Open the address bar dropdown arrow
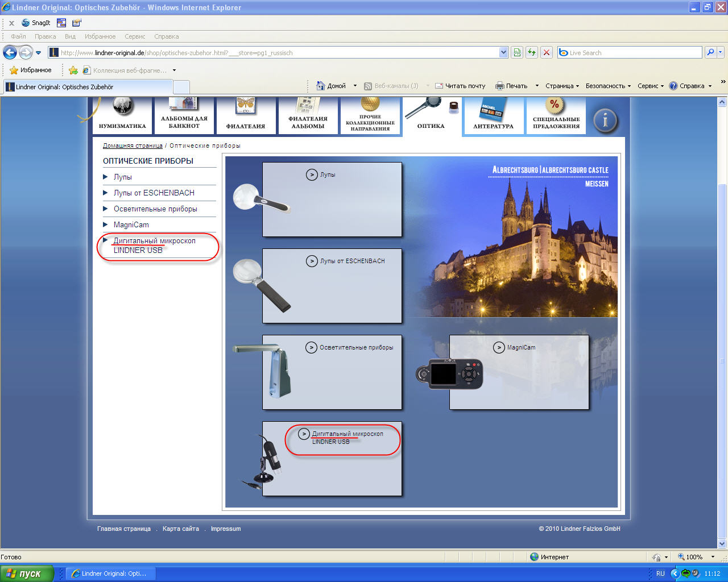This screenshot has height=582, width=728. tap(503, 52)
